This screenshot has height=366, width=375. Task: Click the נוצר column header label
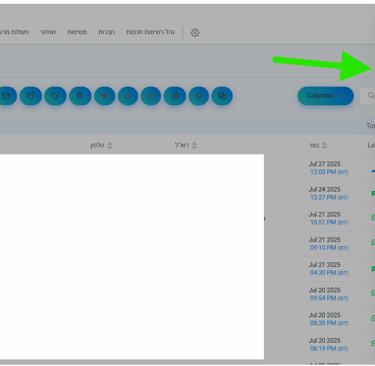pyautogui.click(x=314, y=145)
